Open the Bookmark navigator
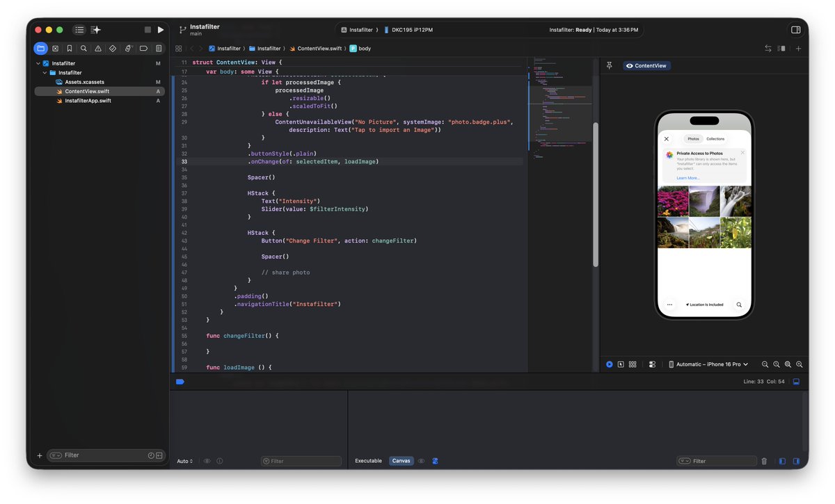The width and height of the screenshot is (835, 504). (70, 49)
